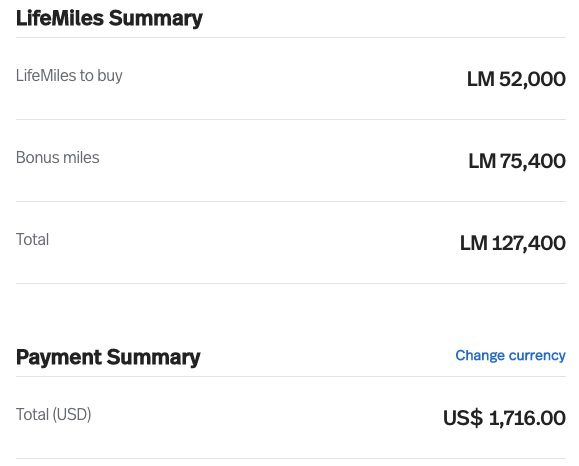The width and height of the screenshot is (579, 466).
Task: Select the Total label under Bonus miles
Action: pyautogui.click(x=32, y=240)
